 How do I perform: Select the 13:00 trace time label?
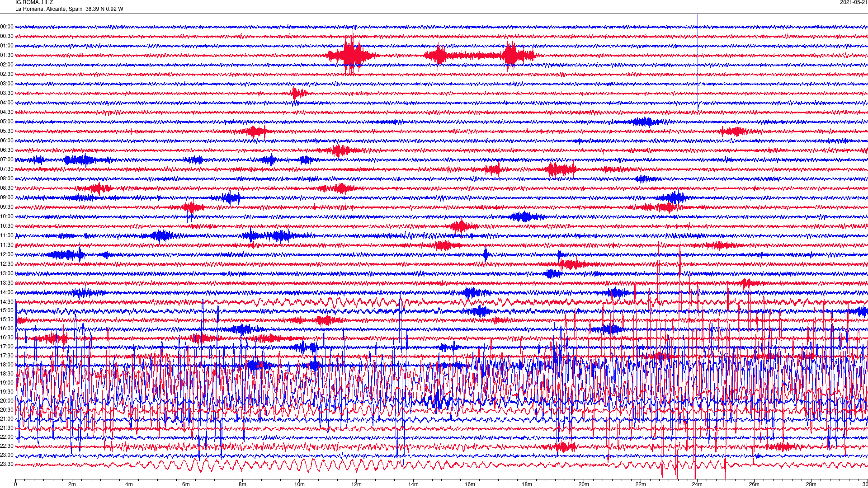pyautogui.click(x=7, y=273)
